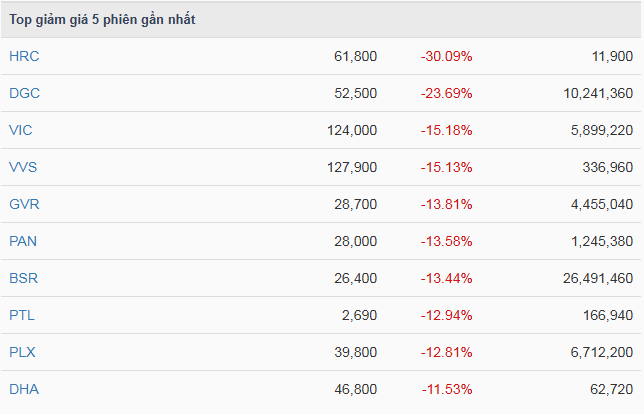644x414 pixels.
Task: Open the GVR stock page link
Action: [24, 204]
